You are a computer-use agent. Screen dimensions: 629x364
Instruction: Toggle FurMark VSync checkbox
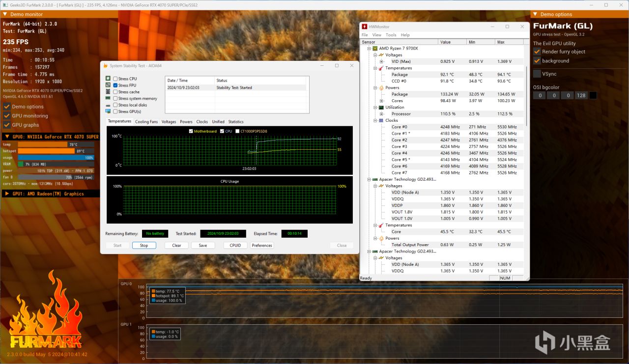click(x=537, y=74)
